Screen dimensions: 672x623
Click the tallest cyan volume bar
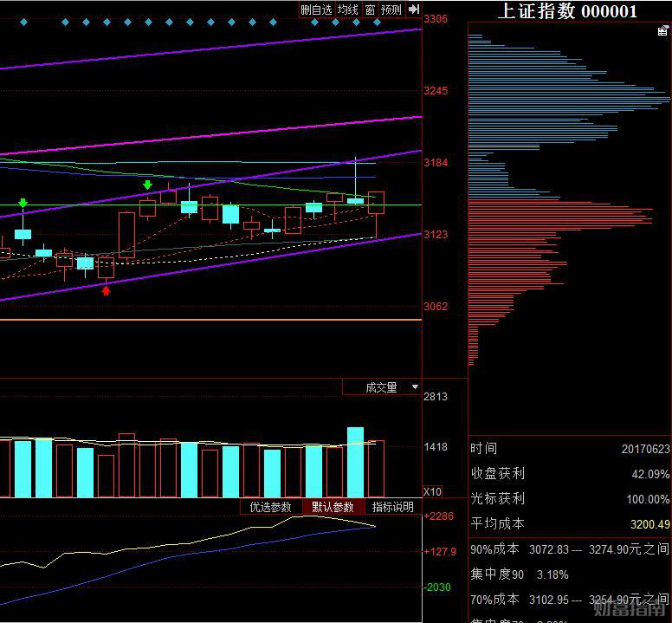click(x=355, y=462)
